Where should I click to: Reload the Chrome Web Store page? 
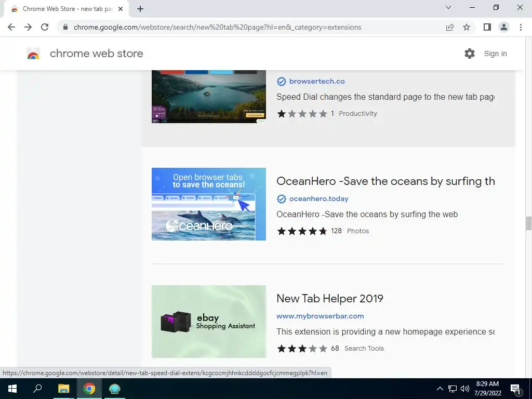pyautogui.click(x=45, y=27)
